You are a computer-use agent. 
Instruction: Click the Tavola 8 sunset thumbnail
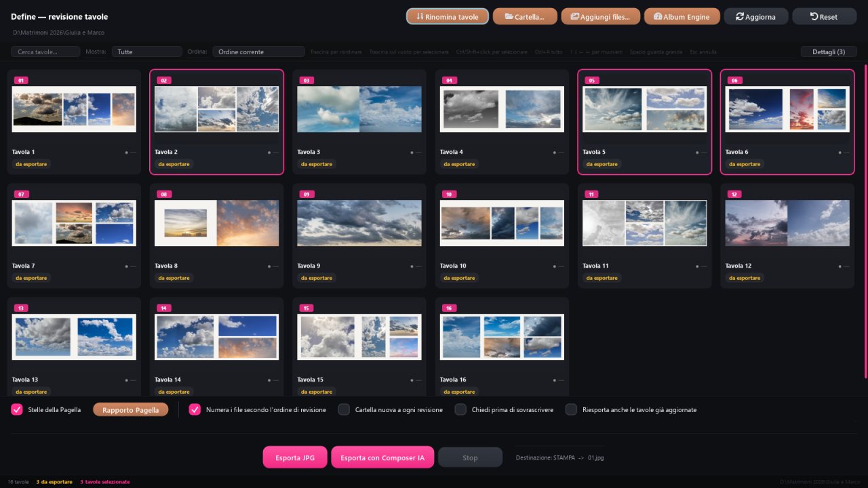tap(216, 223)
